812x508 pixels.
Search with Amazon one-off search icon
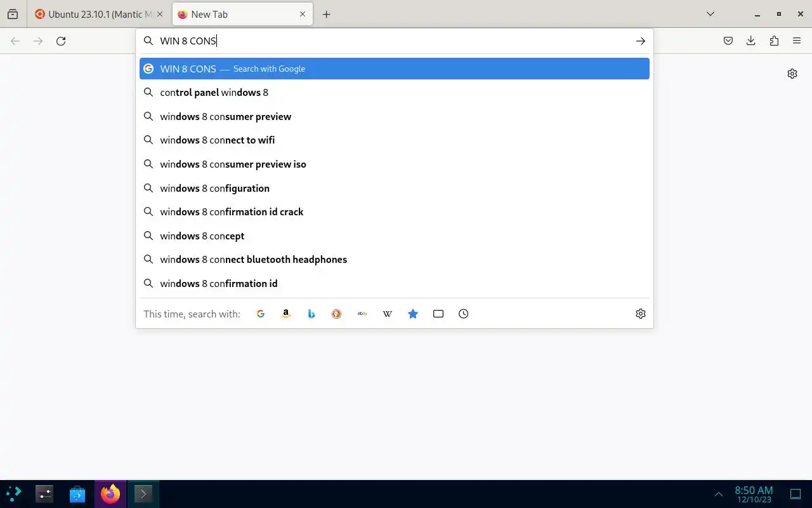click(x=286, y=314)
